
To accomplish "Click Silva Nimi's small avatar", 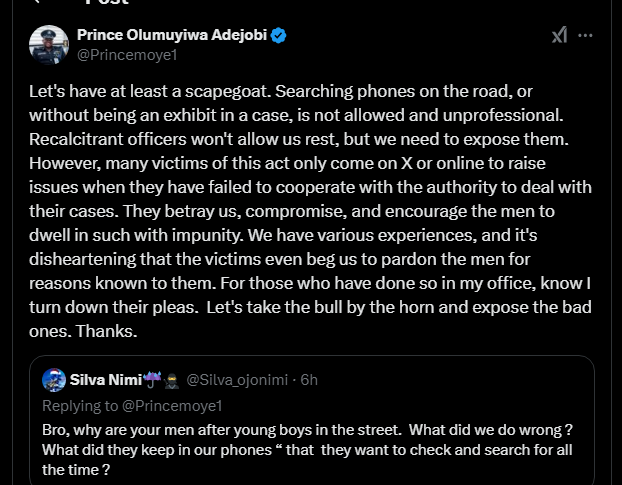I will pyautogui.click(x=54, y=380).
